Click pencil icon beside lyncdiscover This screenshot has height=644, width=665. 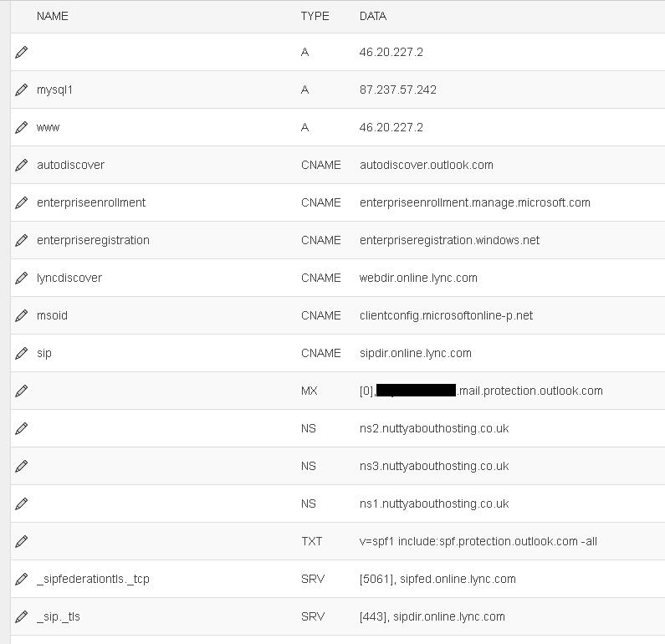(21, 279)
